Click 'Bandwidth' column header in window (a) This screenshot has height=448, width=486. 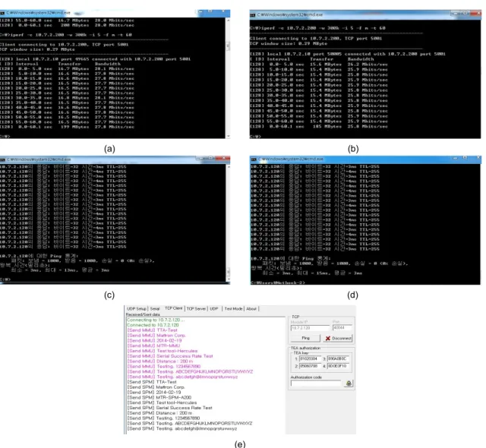[x=108, y=64]
